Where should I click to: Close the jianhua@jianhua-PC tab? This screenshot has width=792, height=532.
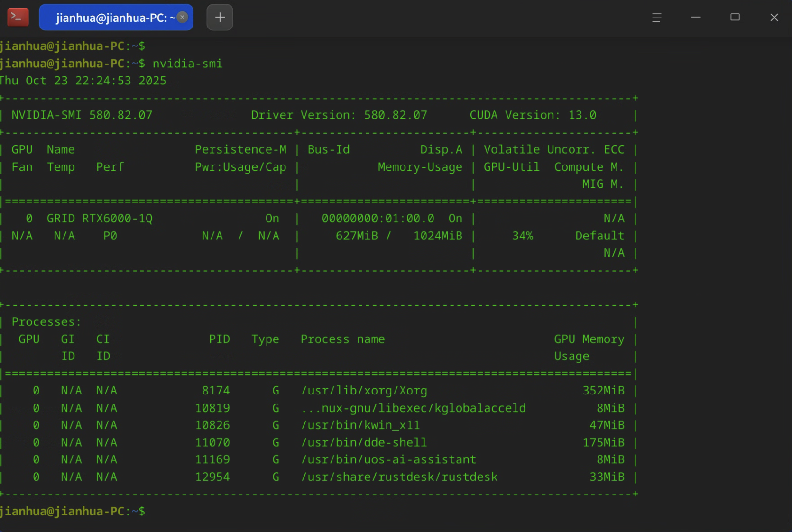click(182, 17)
